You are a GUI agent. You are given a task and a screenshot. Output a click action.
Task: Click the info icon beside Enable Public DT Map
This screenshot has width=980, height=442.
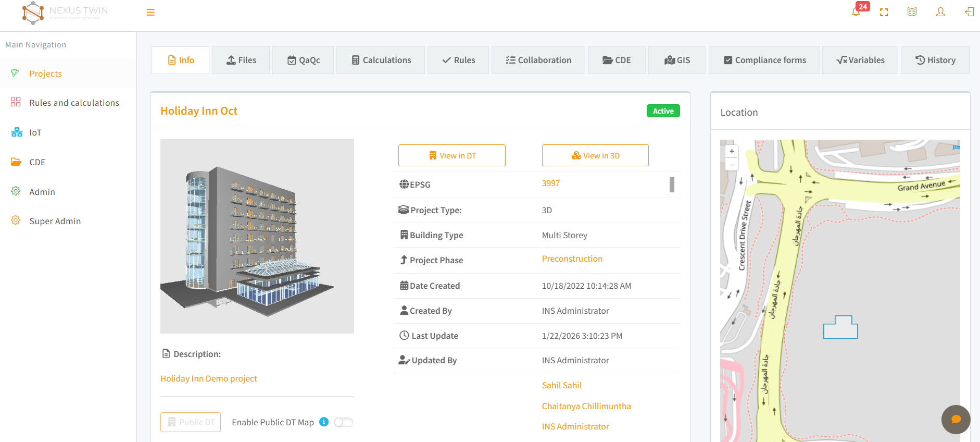324,422
